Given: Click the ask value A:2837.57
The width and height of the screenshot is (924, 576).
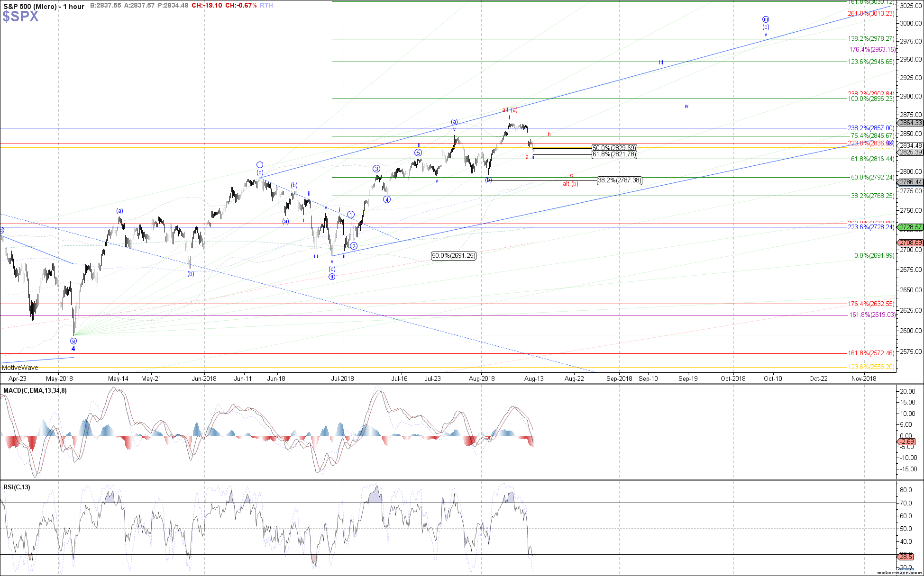Looking at the screenshot, I should pos(139,6).
